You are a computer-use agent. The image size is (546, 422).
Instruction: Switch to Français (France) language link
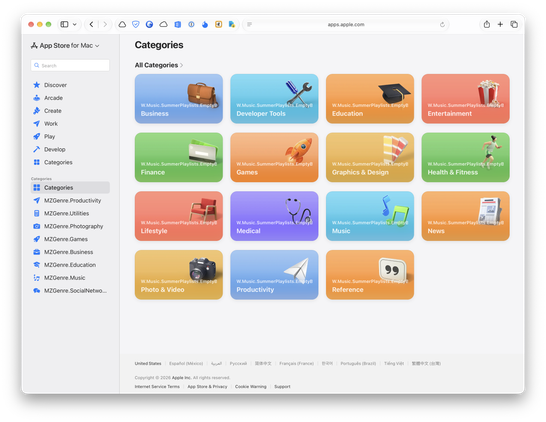296,364
